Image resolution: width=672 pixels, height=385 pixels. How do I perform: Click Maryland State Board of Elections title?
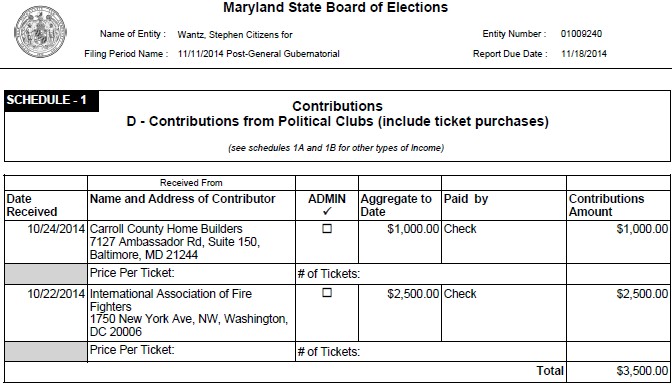(336, 7)
